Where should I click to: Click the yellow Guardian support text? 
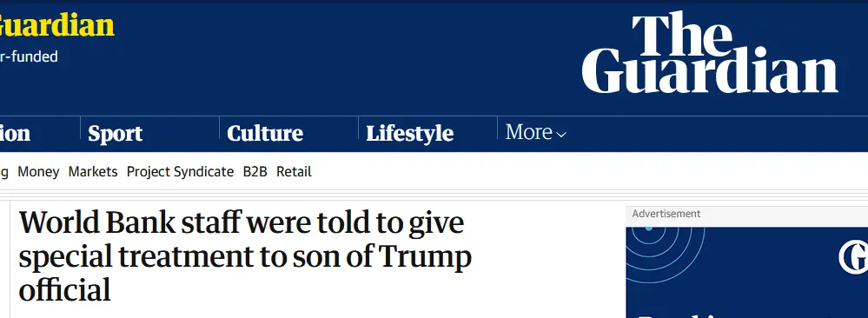tap(57, 25)
